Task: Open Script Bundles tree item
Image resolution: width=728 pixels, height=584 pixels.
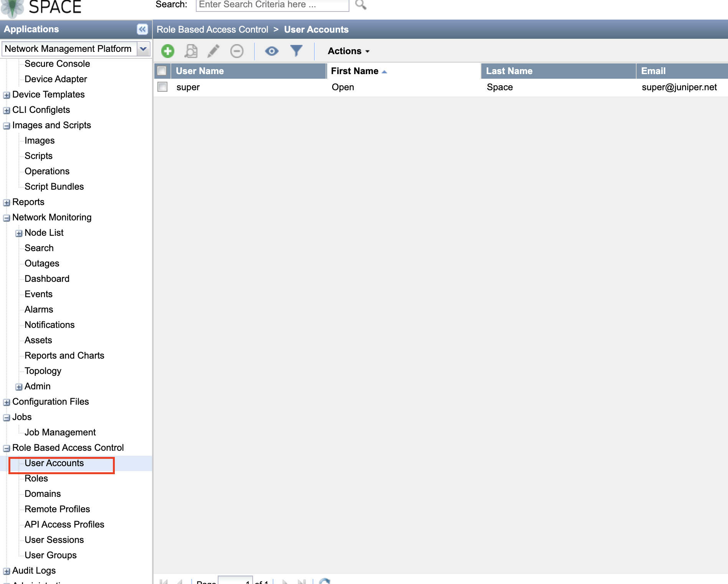Action: [54, 187]
